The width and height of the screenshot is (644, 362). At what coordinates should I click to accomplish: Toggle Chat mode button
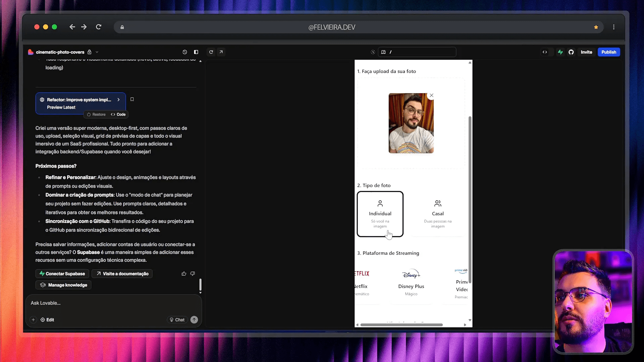click(x=177, y=320)
